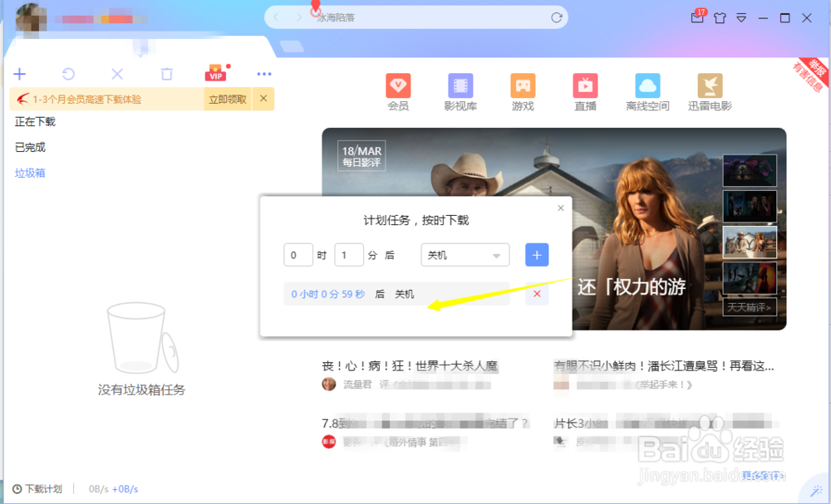
Task: Open the 游戏 game center icon
Action: (523, 86)
